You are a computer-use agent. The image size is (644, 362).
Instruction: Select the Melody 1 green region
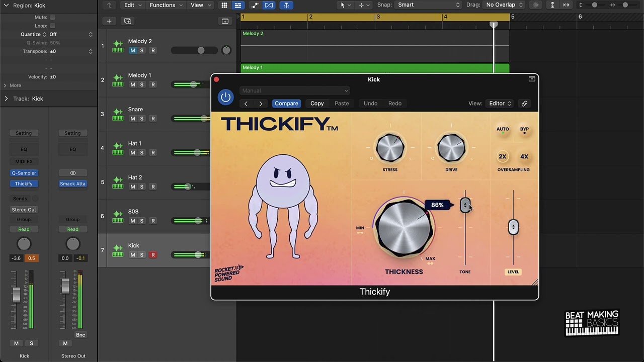tap(375, 68)
